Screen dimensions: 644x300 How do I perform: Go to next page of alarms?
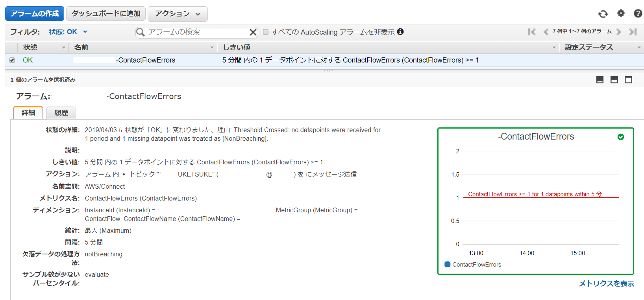point(619,32)
